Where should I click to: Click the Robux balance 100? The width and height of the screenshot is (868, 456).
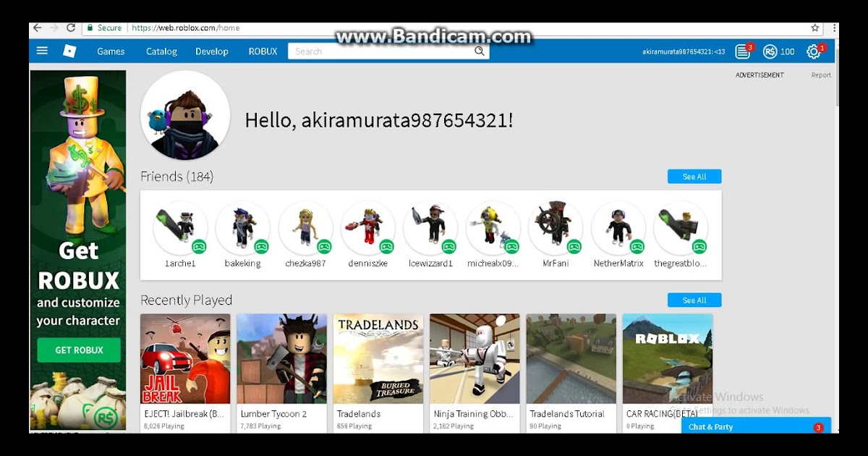click(x=787, y=51)
